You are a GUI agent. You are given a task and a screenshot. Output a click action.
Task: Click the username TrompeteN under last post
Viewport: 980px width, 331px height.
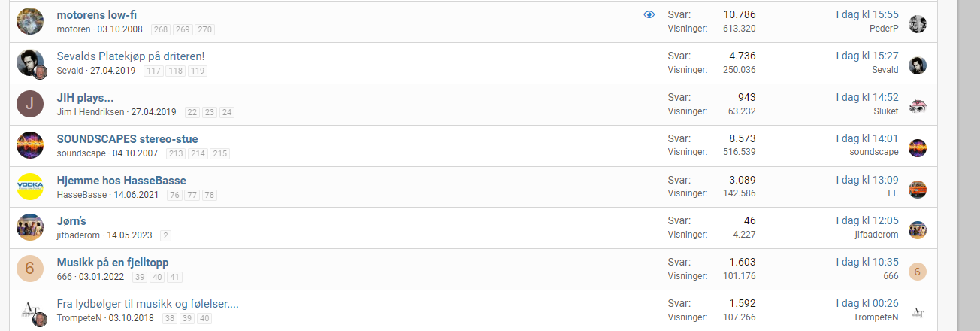(876, 317)
